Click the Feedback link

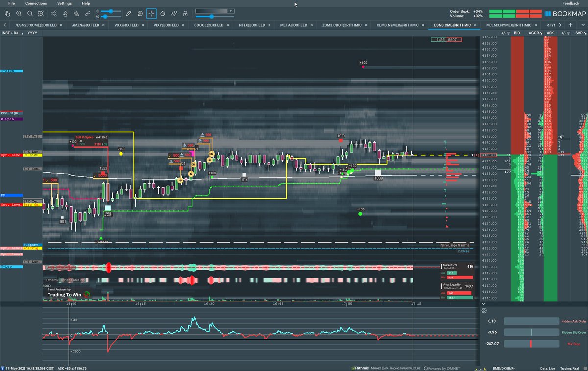click(x=571, y=3)
